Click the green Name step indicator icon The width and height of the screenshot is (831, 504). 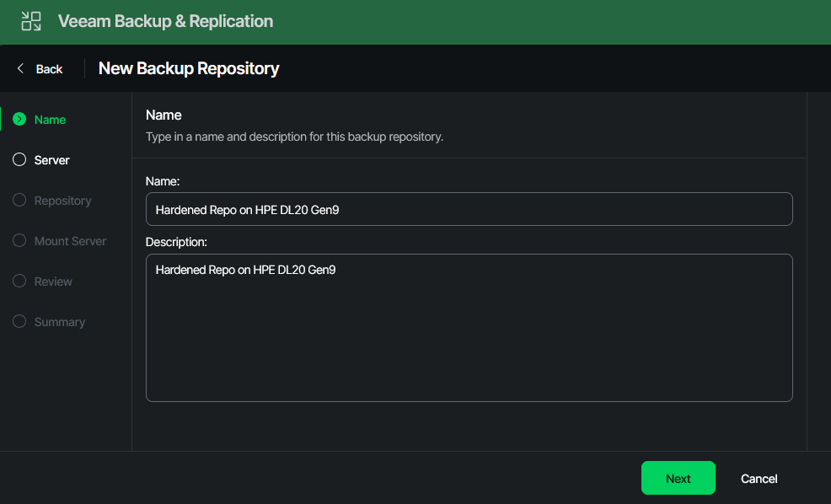[x=19, y=120]
